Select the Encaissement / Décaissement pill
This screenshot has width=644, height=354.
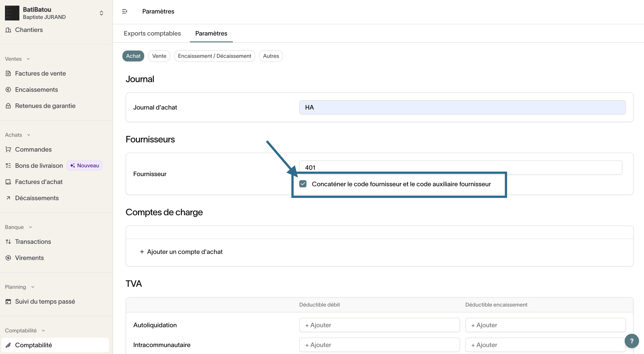tap(214, 56)
